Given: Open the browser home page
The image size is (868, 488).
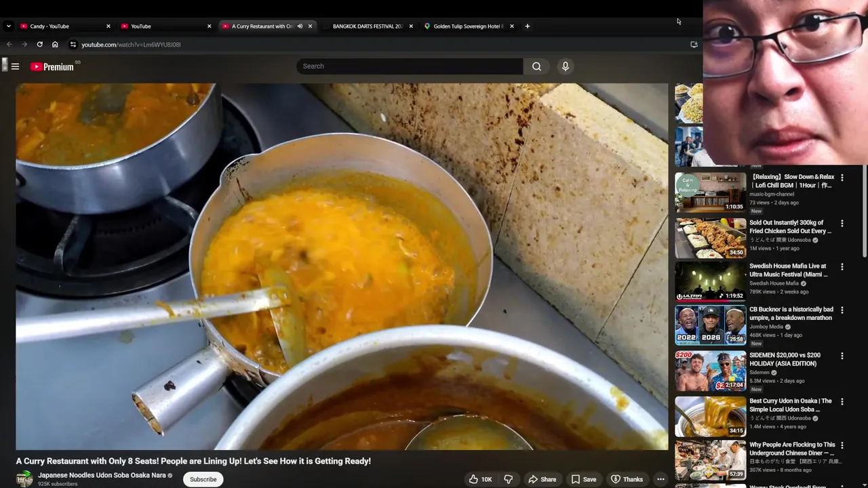Looking at the screenshot, I should click(55, 45).
